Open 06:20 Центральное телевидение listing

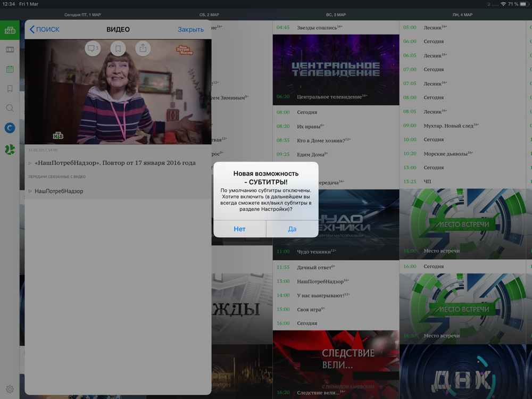coord(336,97)
